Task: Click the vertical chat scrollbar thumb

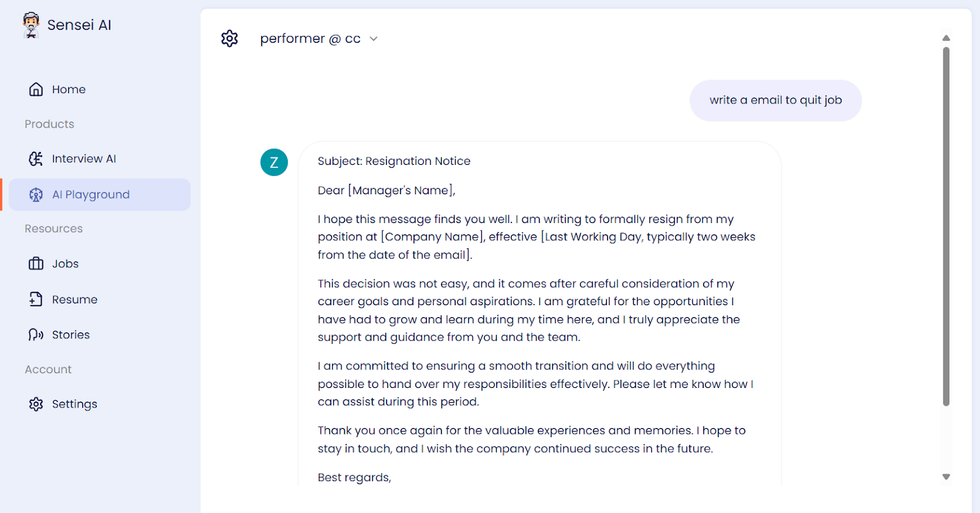Action: point(946,227)
